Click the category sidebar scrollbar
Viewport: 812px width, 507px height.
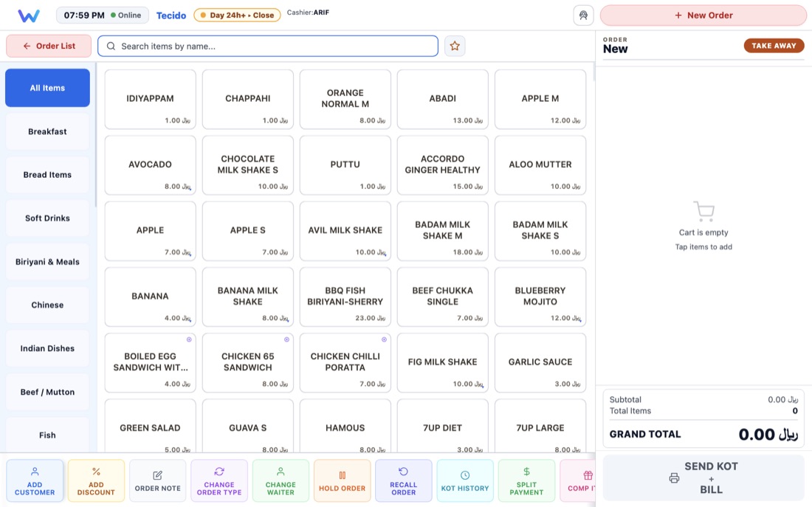pos(96,136)
